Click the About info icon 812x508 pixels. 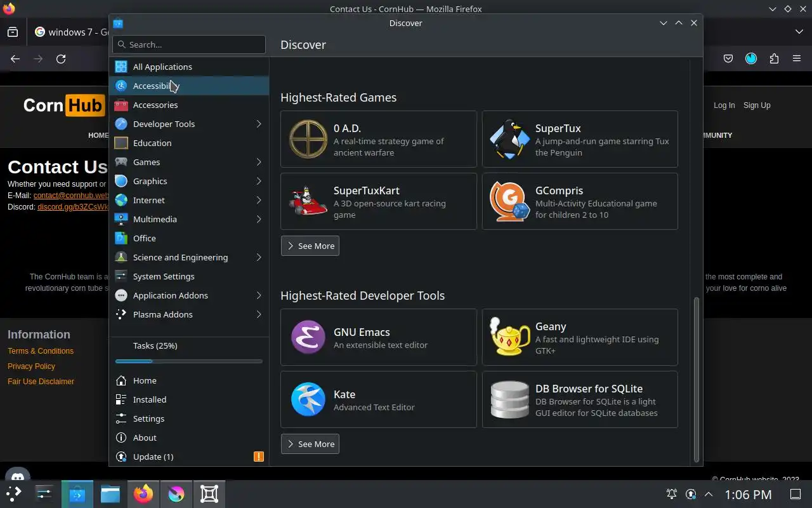121,438
